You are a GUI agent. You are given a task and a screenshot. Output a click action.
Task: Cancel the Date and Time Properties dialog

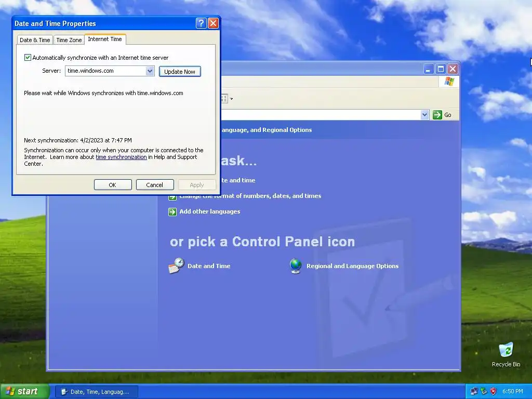click(155, 185)
